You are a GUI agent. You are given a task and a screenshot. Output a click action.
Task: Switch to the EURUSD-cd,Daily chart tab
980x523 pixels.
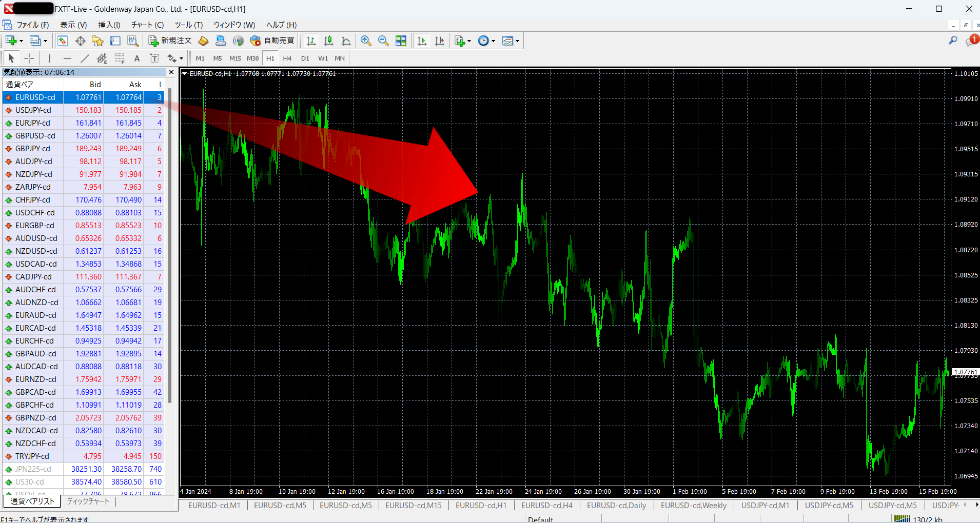pos(616,505)
